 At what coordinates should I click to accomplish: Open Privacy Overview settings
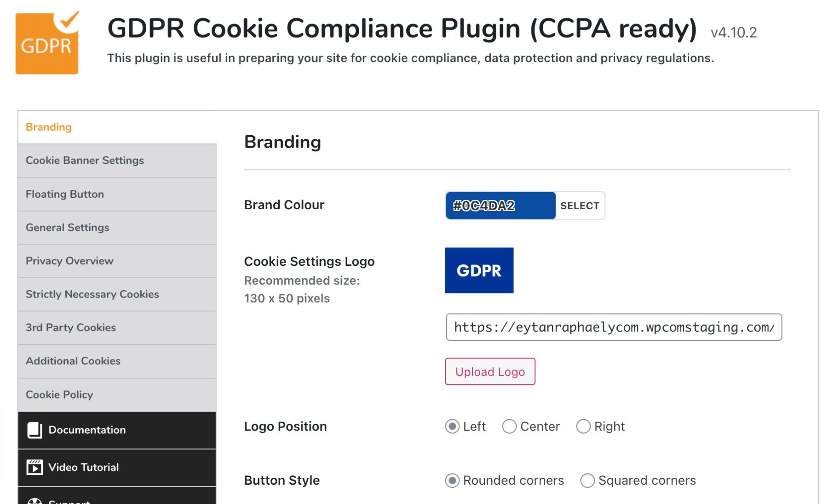point(69,261)
